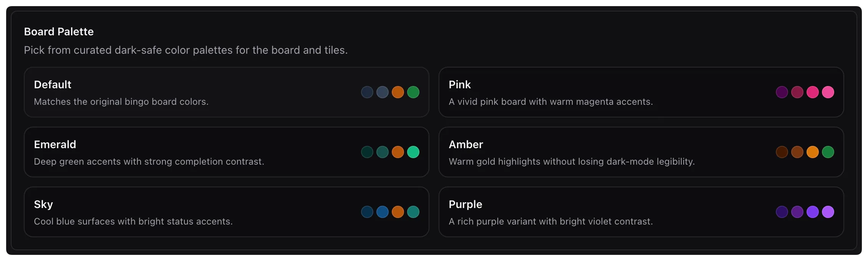Click the deep violet swatch in Purple
Viewport: 868px width, 261px height.
click(x=782, y=212)
